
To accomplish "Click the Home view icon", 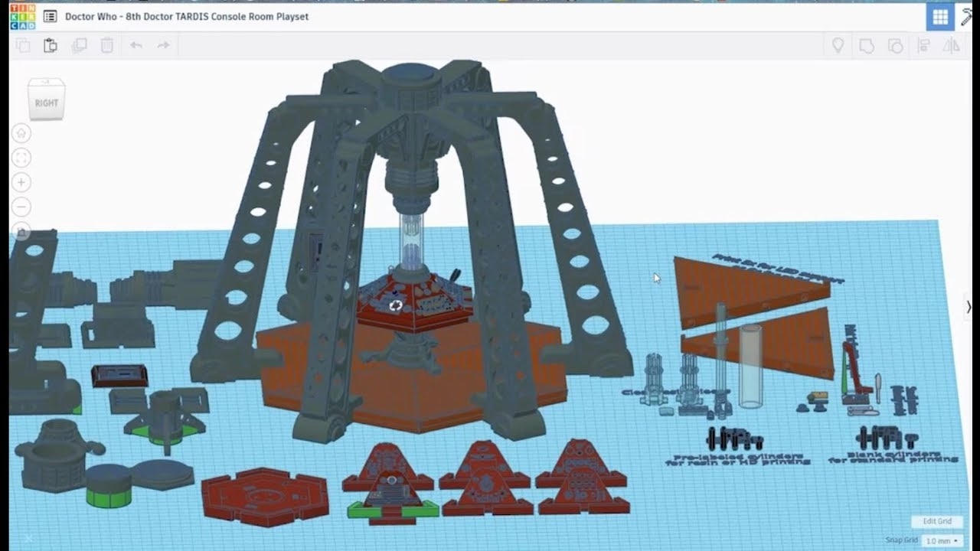I will coord(21,132).
